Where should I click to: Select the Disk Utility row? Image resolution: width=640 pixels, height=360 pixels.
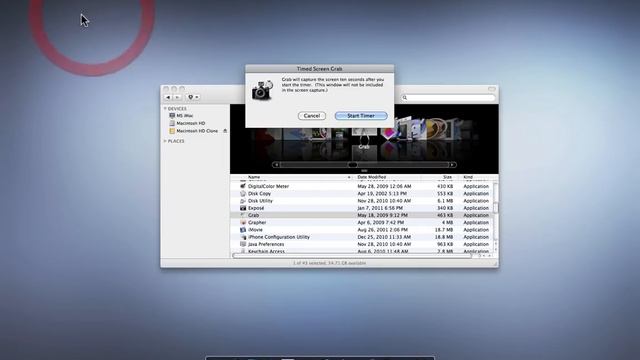coord(362,201)
